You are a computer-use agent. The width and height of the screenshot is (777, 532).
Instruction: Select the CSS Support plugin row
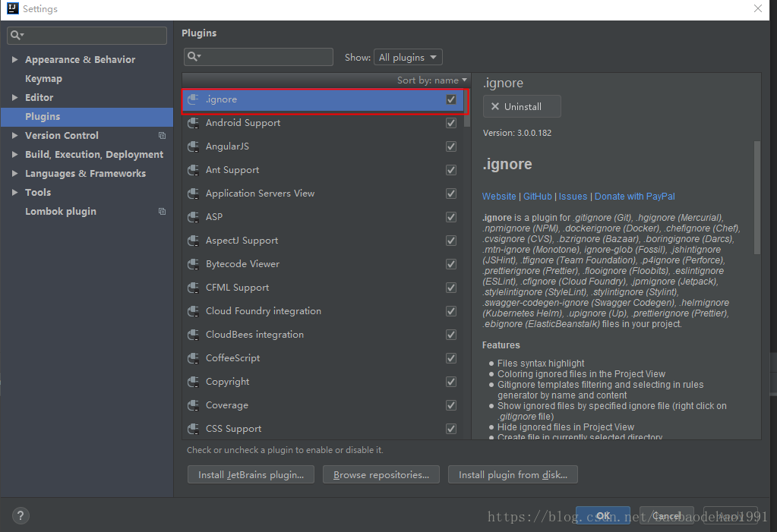323,429
